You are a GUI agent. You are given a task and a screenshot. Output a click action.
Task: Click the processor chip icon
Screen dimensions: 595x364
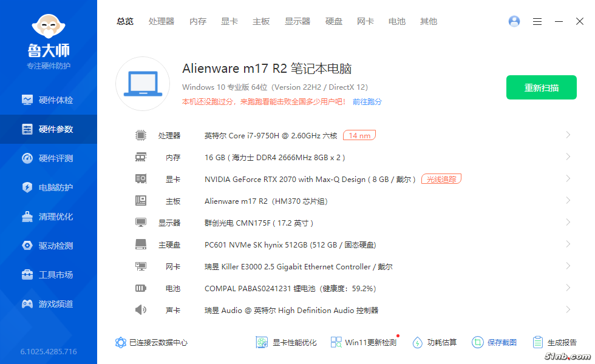pos(141,135)
